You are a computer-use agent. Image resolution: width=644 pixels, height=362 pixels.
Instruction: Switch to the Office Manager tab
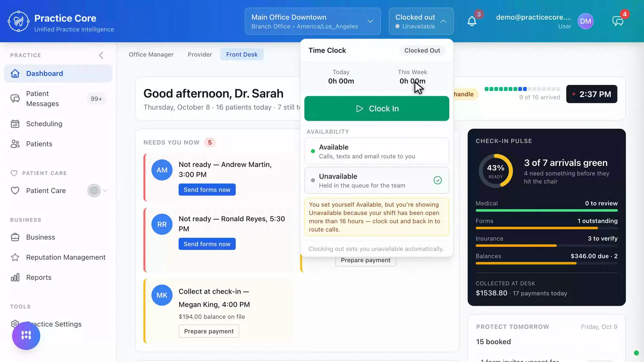point(151,54)
